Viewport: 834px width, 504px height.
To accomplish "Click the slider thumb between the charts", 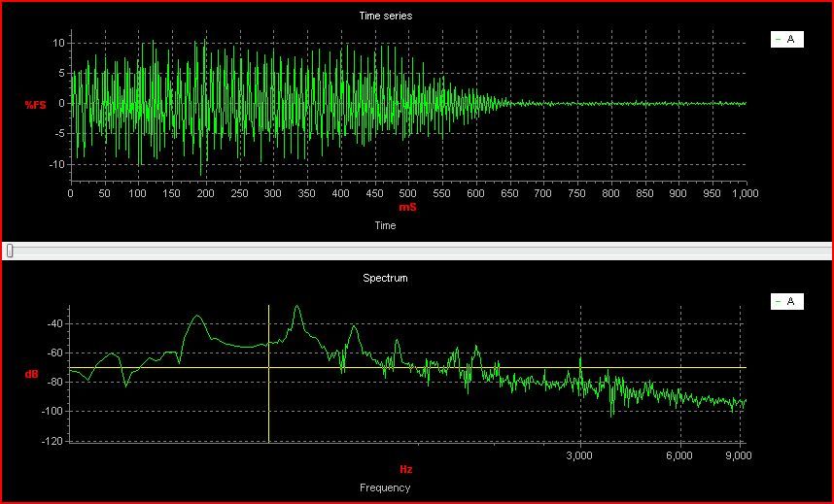I will tap(10, 251).
